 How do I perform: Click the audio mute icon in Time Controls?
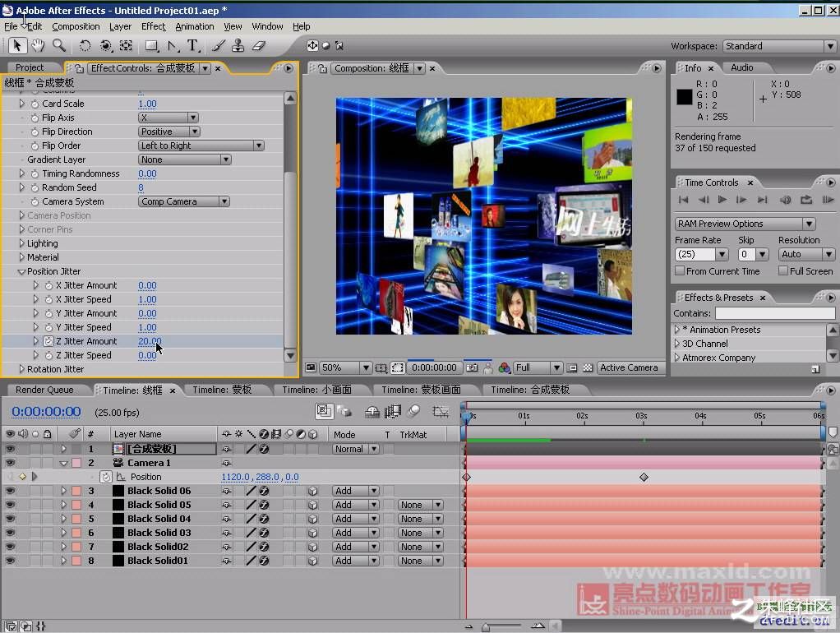pyautogui.click(x=786, y=200)
